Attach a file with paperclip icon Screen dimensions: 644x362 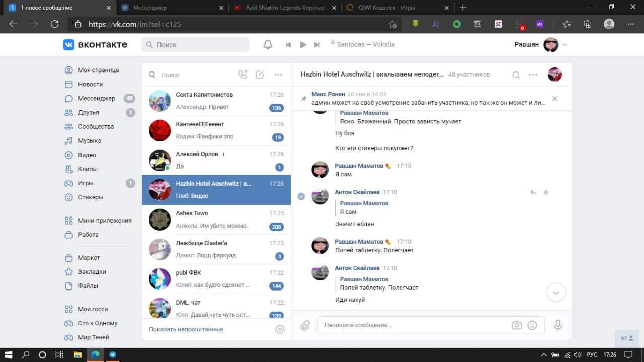[x=305, y=326]
